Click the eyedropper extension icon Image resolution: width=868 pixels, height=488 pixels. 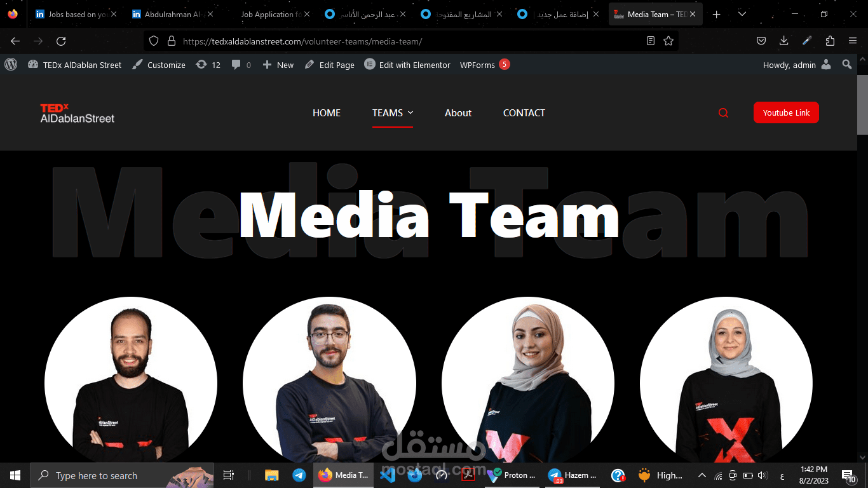807,41
